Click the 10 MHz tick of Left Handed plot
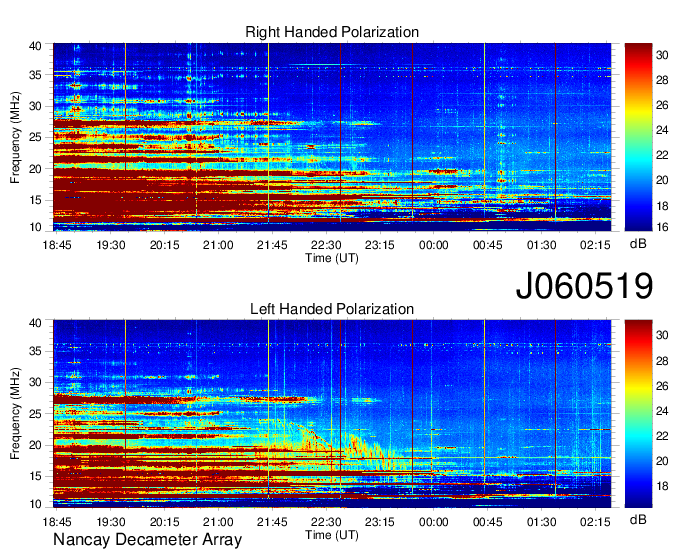 35,504
